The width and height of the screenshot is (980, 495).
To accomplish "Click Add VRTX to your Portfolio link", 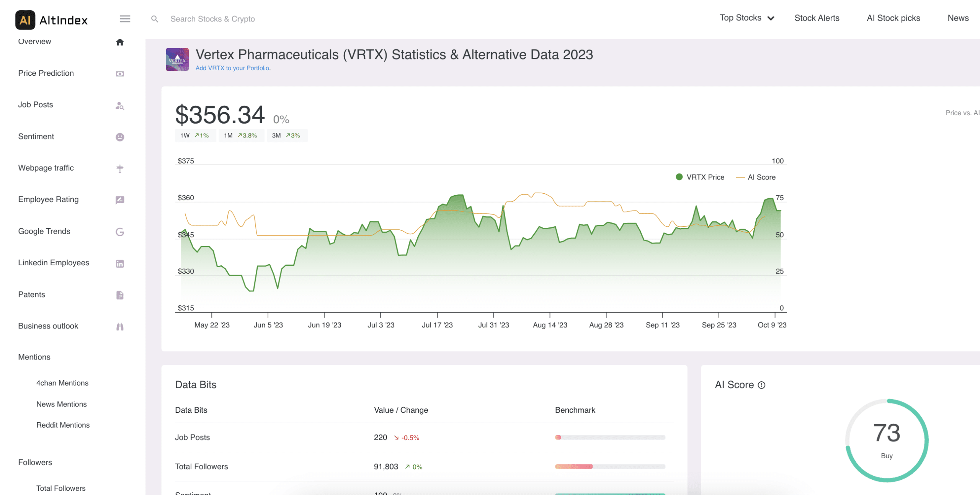I will coord(233,68).
